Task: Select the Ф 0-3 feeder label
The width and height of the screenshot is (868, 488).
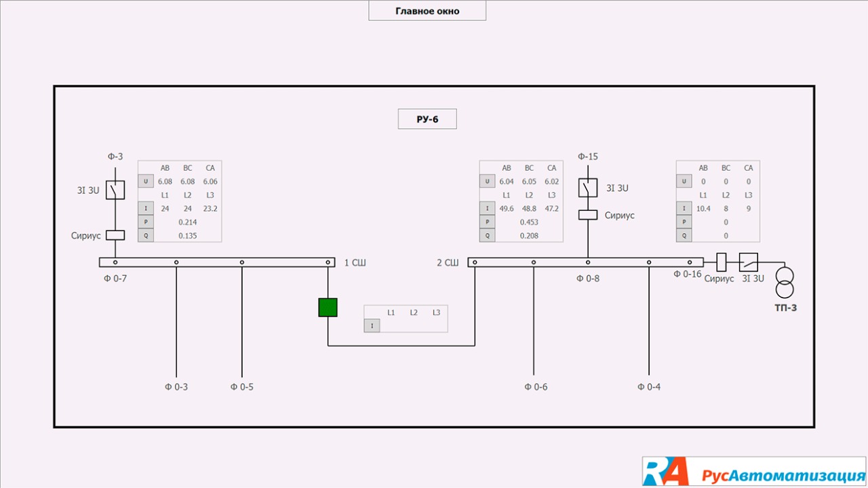Action: [x=176, y=387]
